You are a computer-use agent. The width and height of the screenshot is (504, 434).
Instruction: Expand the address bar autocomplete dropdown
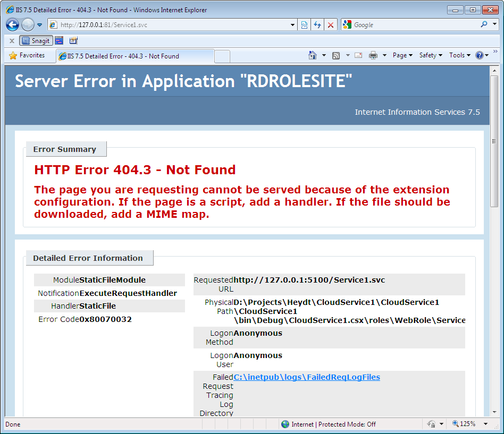pos(292,25)
